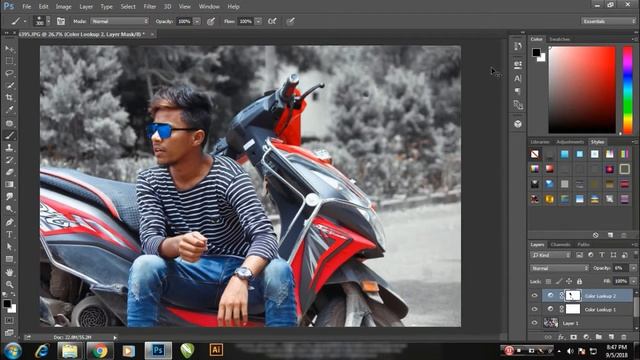Select the Magic Wand tool
640x360 pixels.
(9, 86)
